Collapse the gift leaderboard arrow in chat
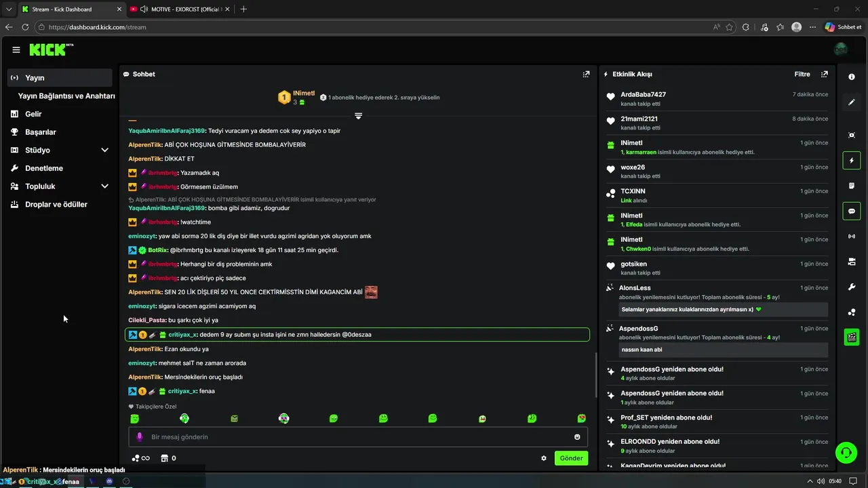Viewport: 868px width, 488px height. 358,115
